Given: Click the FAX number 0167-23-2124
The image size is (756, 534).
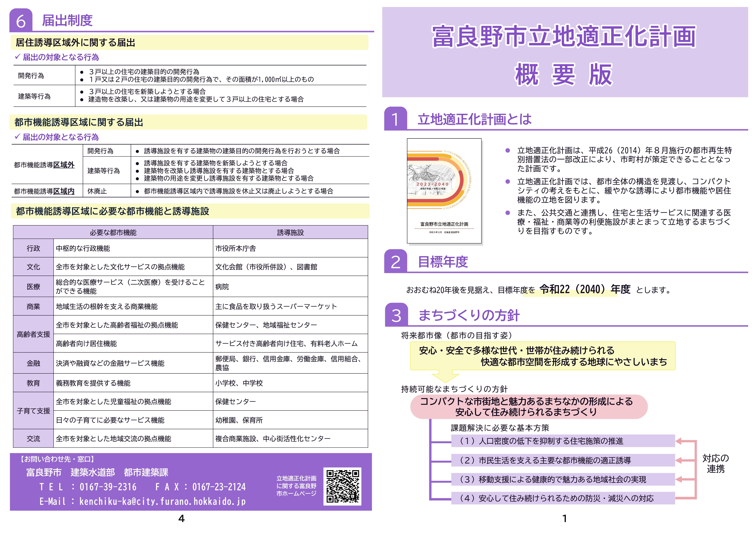Looking at the screenshot, I should (219, 487).
